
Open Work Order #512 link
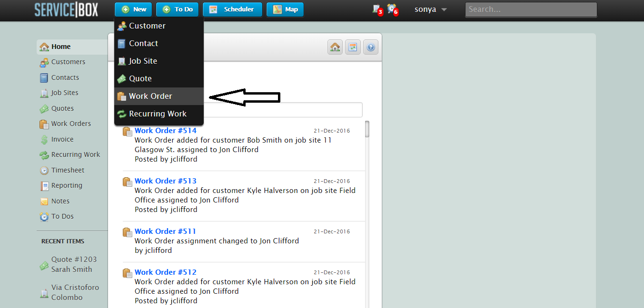166,272
